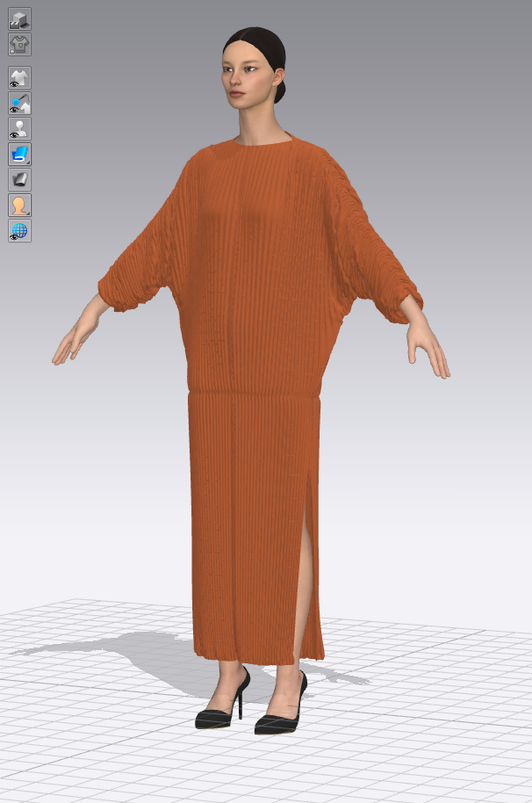The width and height of the screenshot is (532, 803).
Task: Open the simulation cube with clapperboard icon
Action: (19, 19)
